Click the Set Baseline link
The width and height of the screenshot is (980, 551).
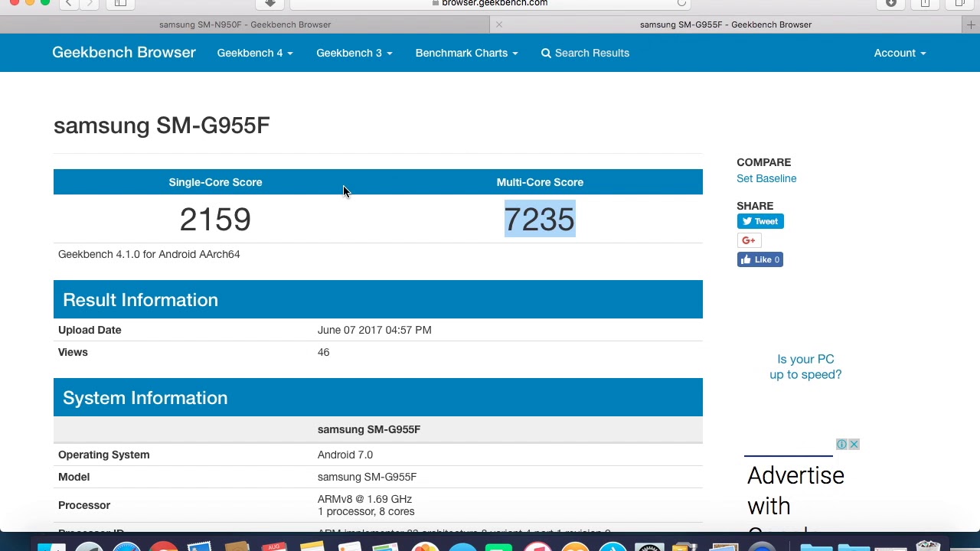pos(766,178)
